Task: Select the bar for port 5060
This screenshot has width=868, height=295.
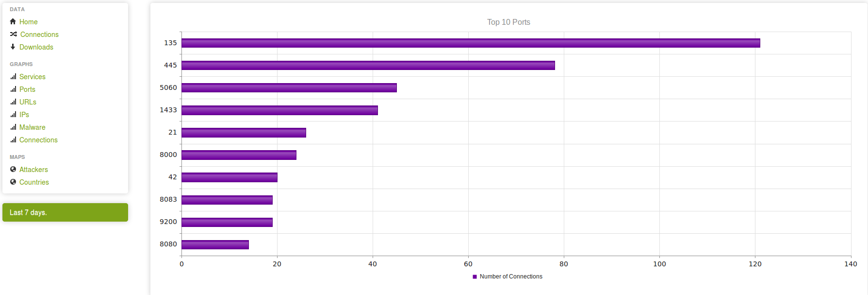Action: coord(289,88)
